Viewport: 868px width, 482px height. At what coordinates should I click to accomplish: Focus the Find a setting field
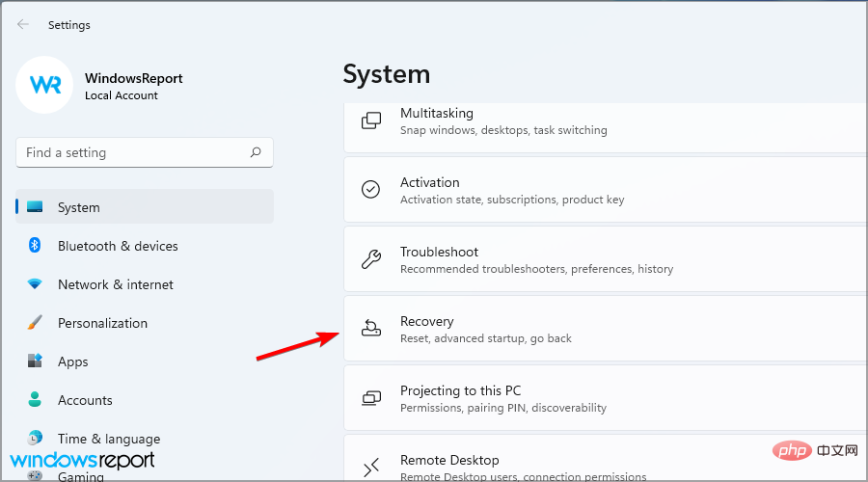(145, 152)
